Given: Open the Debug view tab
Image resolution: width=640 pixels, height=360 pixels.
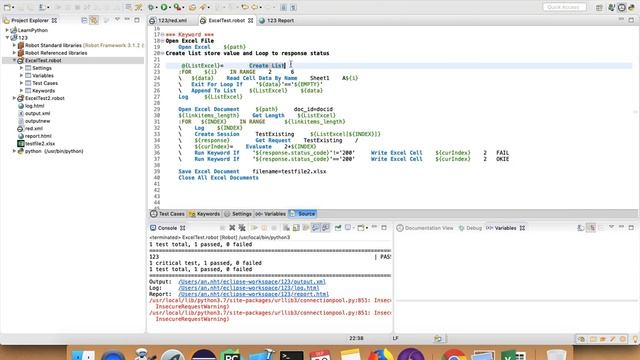Looking at the screenshot, I should 470,228.
